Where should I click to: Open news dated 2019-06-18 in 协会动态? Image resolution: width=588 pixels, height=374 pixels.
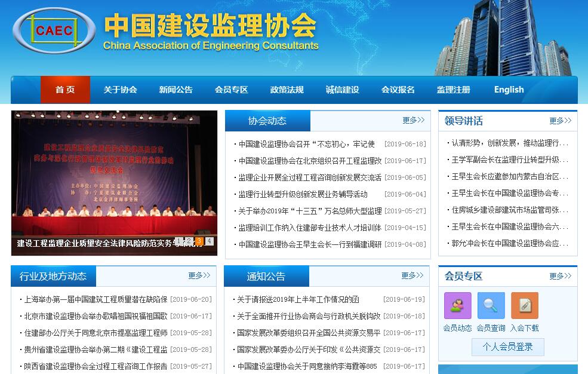(306, 144)
